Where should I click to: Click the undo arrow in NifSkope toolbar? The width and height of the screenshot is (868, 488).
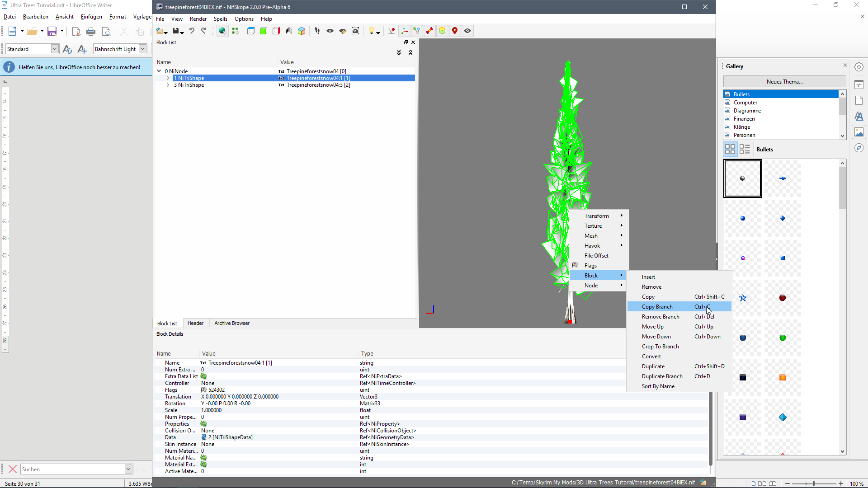(x=192, y=31)
